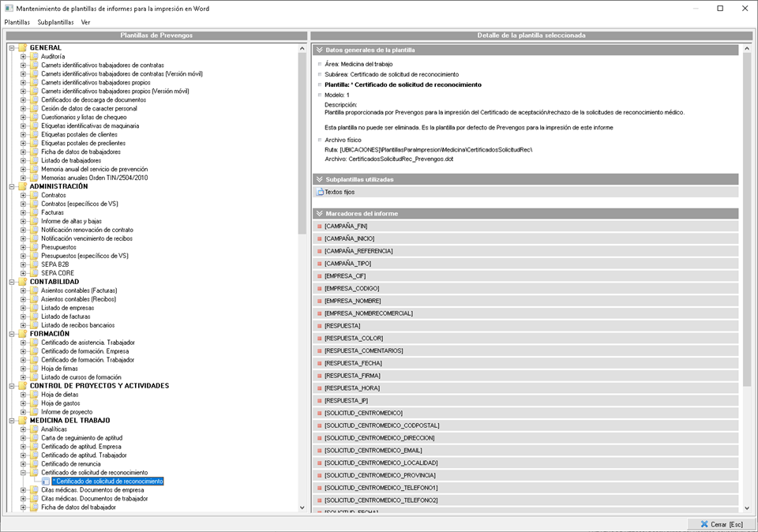Click the Facturas template folder icon
758x532 pixels.
[34, 212]
